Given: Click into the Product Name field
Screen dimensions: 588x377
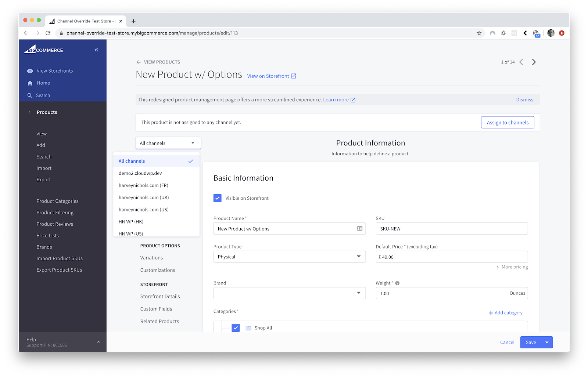Looking at the screenshot, I should tap(289, 228).
